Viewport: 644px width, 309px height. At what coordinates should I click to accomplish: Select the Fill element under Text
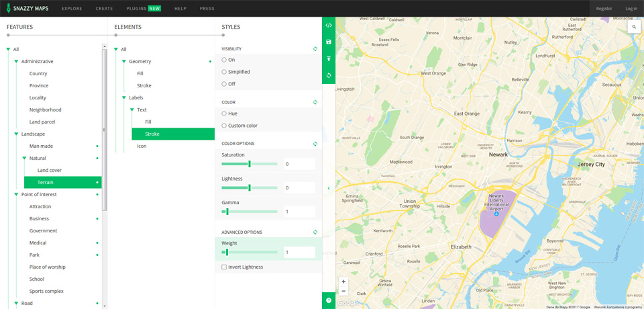click(148, 122)
